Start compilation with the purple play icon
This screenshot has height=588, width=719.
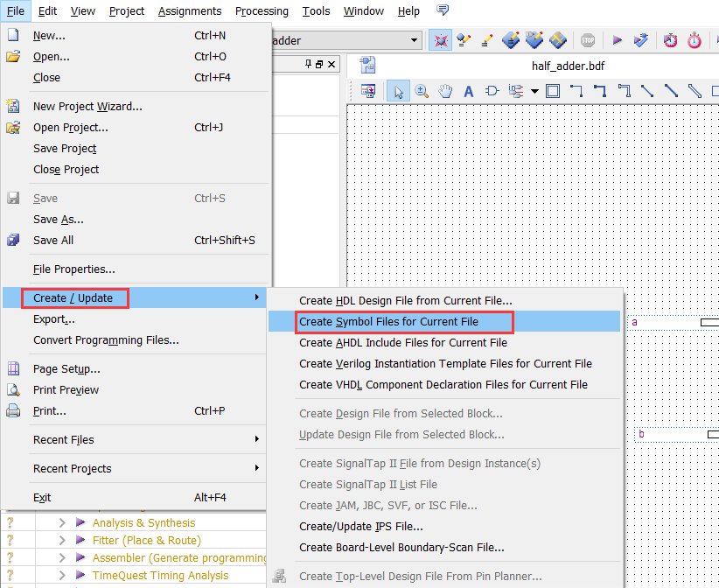(617, 40)
